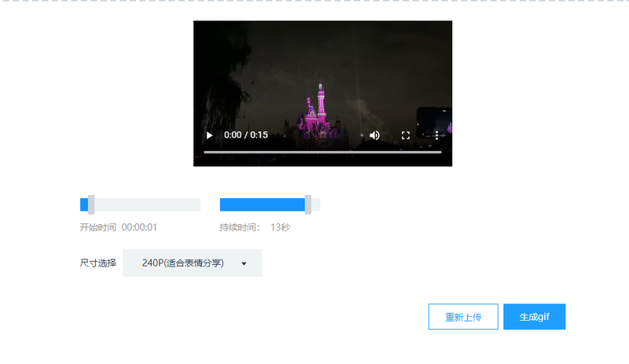The width and height of the screenshot is (629, 364).
Task: Click the start time slider handle
Action: pos(91,204)
